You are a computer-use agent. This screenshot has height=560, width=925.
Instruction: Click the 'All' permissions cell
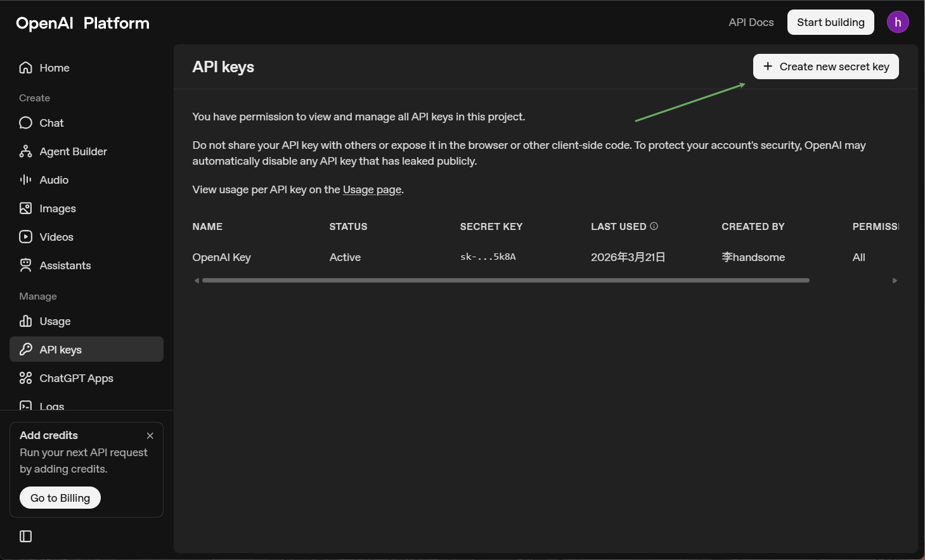[x=859, y=257]
